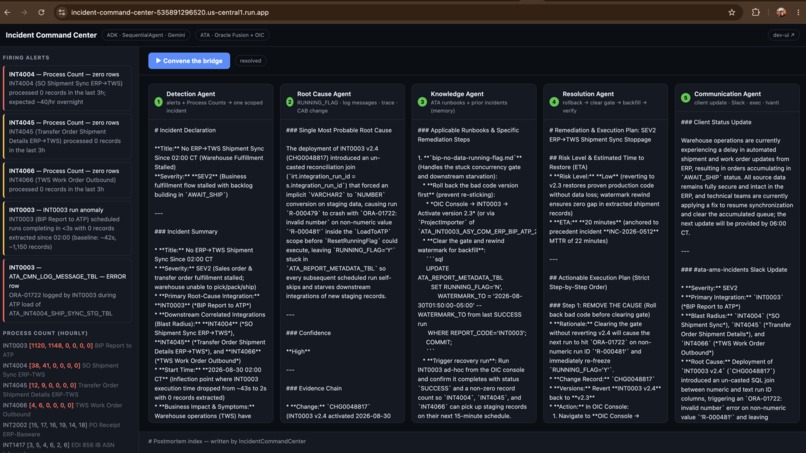
Task: Click the PROCESS COUNT (HOURLY) label
Action: [45, 333]
